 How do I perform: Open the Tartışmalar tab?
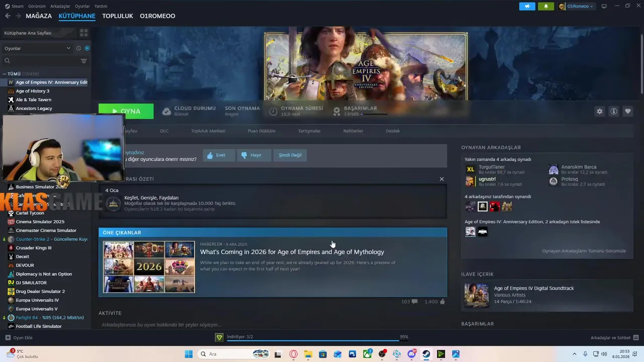[x=309, y=131]
